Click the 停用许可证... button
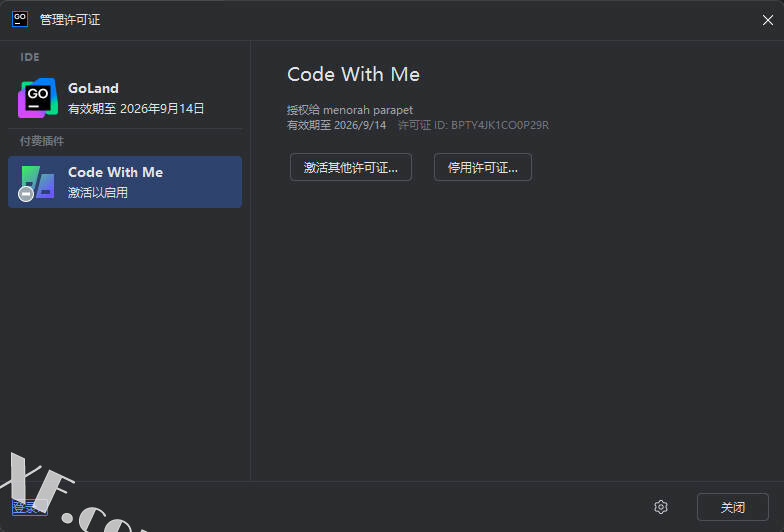 coord(483,168)
